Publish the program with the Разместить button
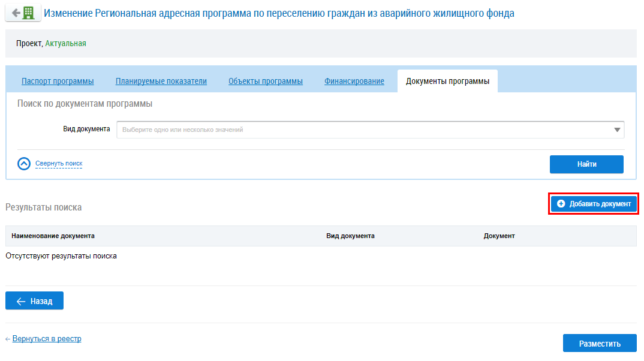Image resolution: width=644 pixels, height=361 pixels. [x=599, y=344]
